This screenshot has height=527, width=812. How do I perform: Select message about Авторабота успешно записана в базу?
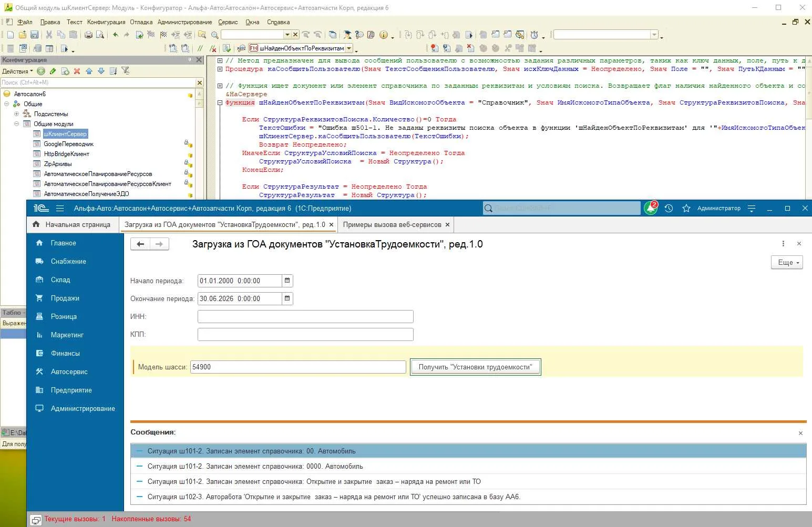pos(468,497)
